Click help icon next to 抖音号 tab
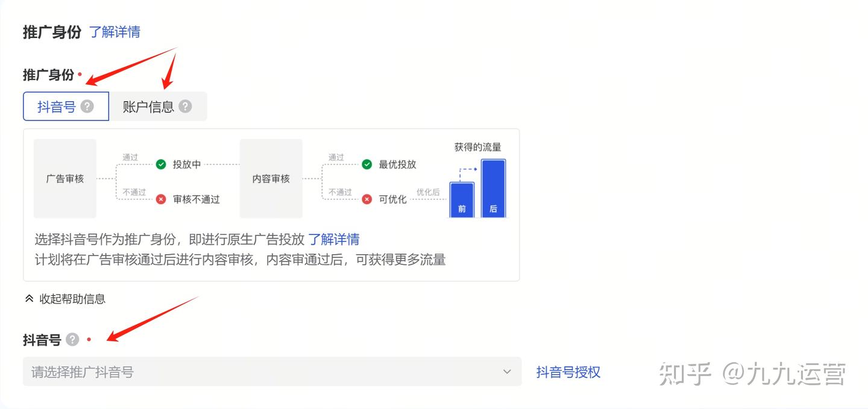 87,107
